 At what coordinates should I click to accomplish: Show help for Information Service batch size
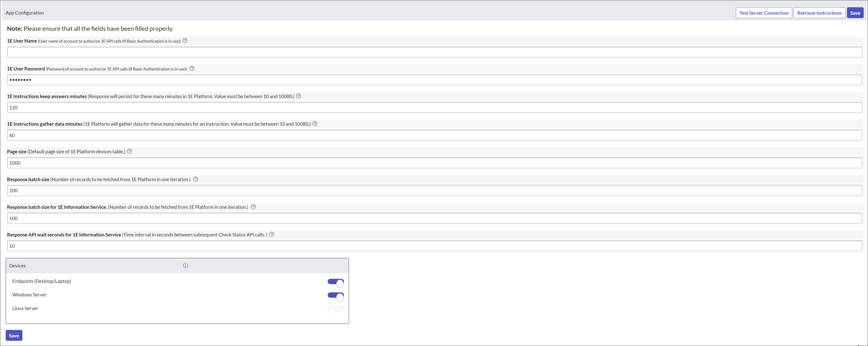click(253, 207)
